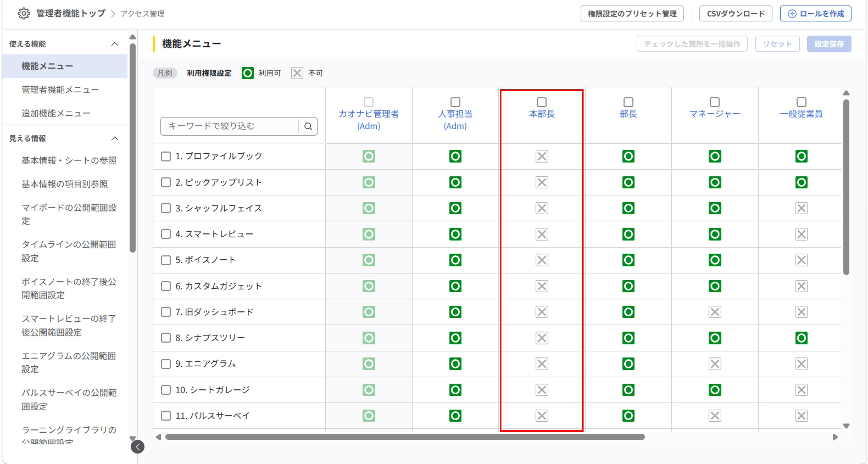Screen dimensions: 868x464
Task: Toggle マネージャー permission for パルスサーベイ
Action: click(x=715, y=415)
